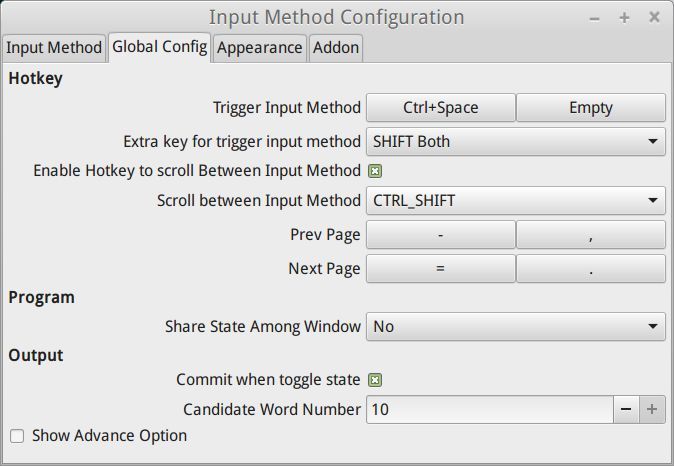Click the Ctrl+Space trigger hotkey button
Screen dimensions: 674x466
coord(440,107)
